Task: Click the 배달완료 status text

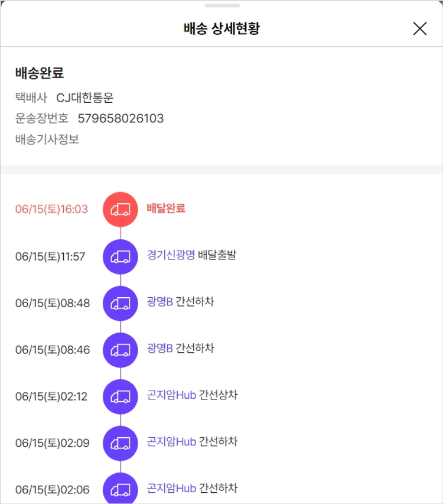Action: click(166, 209)
